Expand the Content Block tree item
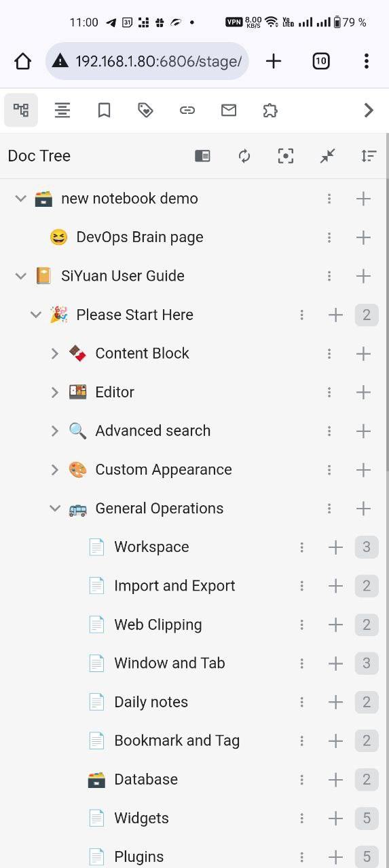 click(x=55, y=353)
